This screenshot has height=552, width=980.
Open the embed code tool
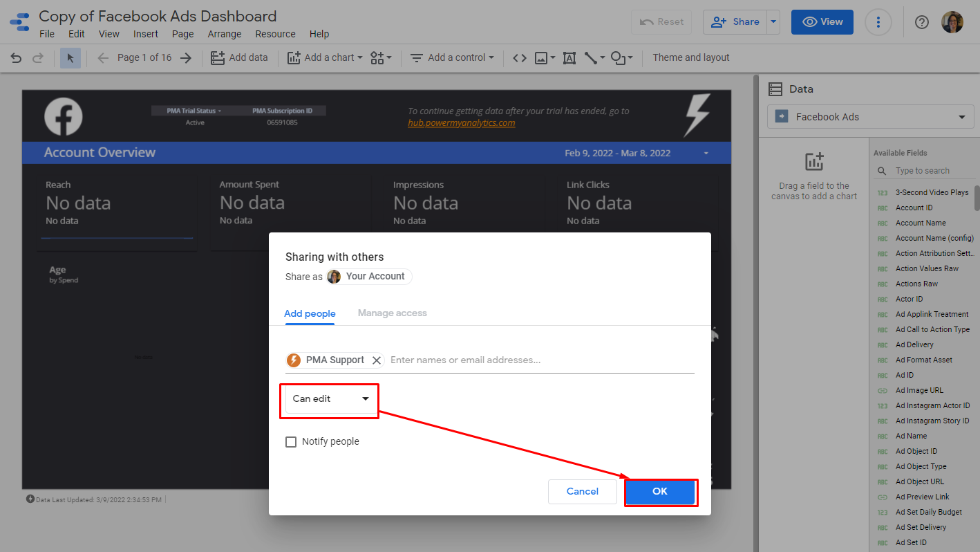tap(519, 57)
